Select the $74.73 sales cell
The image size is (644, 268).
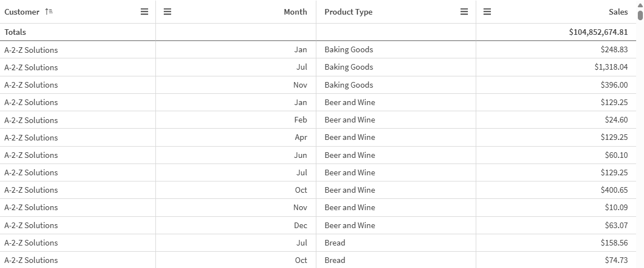tap(616, 260)
